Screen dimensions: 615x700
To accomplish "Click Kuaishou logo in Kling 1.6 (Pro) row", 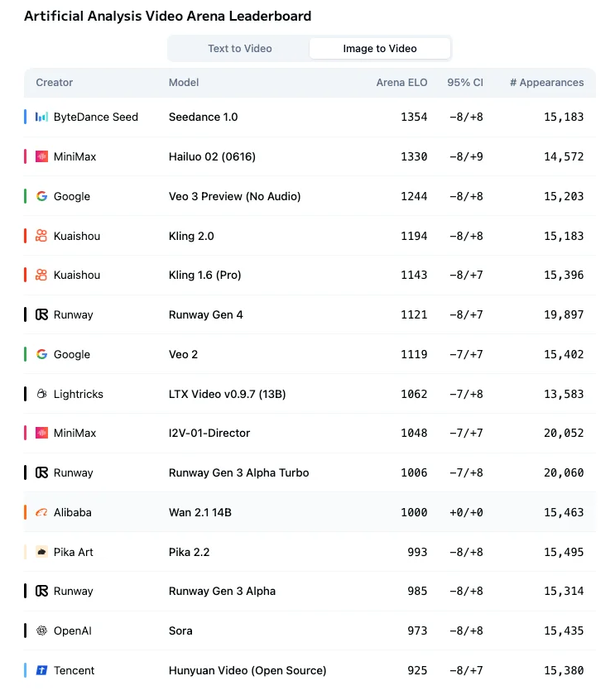I will tap(41, 275).
